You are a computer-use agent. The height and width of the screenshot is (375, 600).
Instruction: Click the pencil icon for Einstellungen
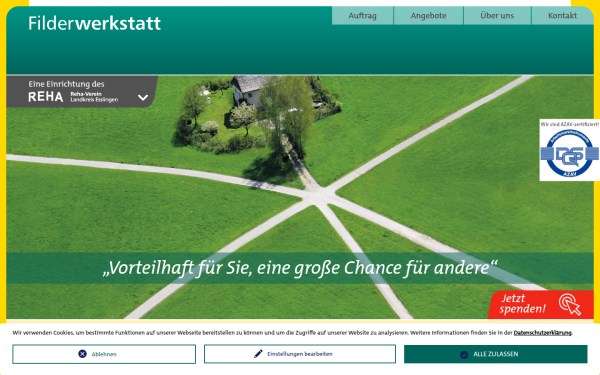click(x=258, y=354)
